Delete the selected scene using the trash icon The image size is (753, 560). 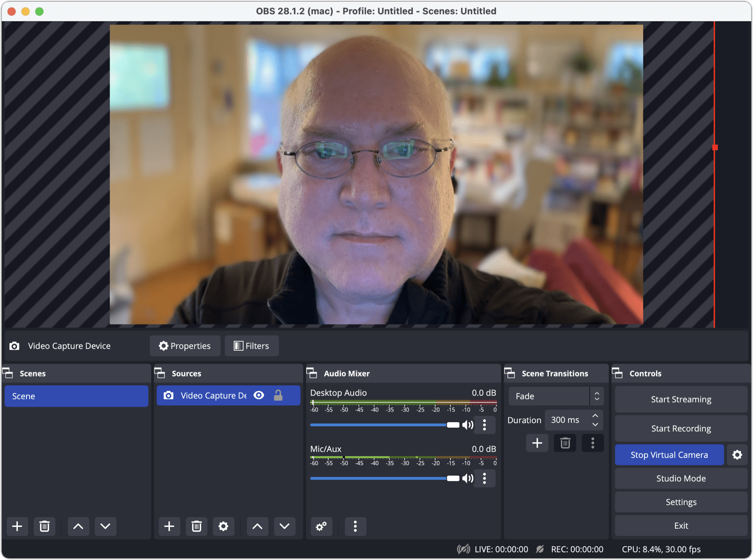tap(44, 526)
